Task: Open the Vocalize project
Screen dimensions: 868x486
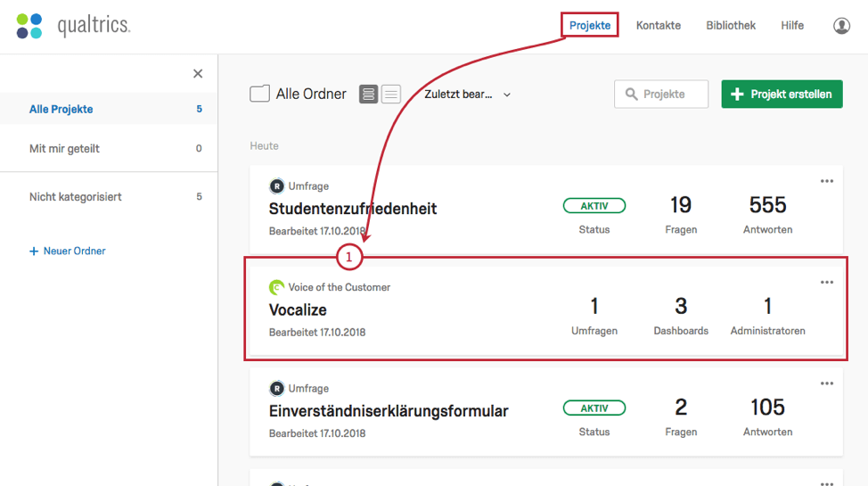Action: click(298, 309)
